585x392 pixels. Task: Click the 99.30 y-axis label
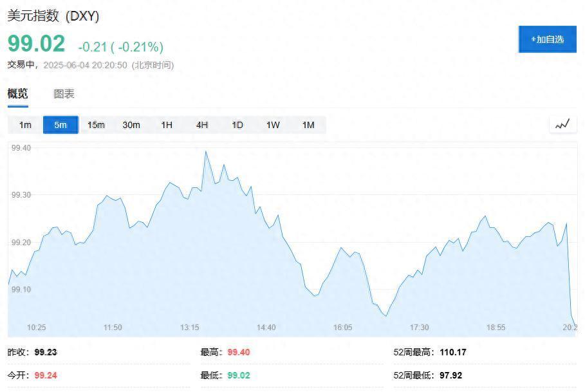tap(21, 194)
